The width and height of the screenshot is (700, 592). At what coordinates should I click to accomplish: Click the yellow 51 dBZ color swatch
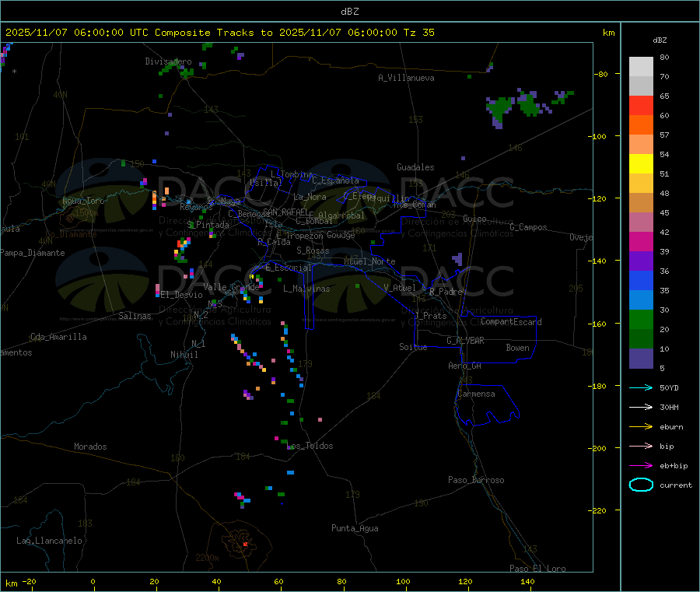[641, 164]
